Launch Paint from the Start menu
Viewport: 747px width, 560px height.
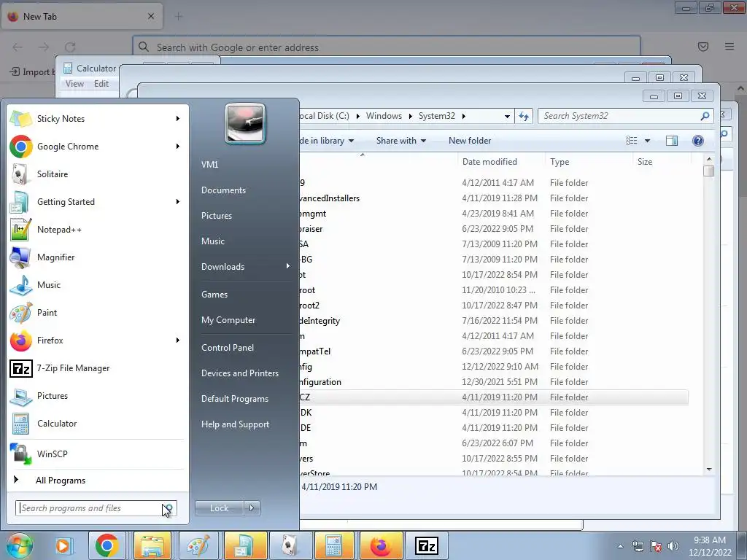tap(96, 312)
